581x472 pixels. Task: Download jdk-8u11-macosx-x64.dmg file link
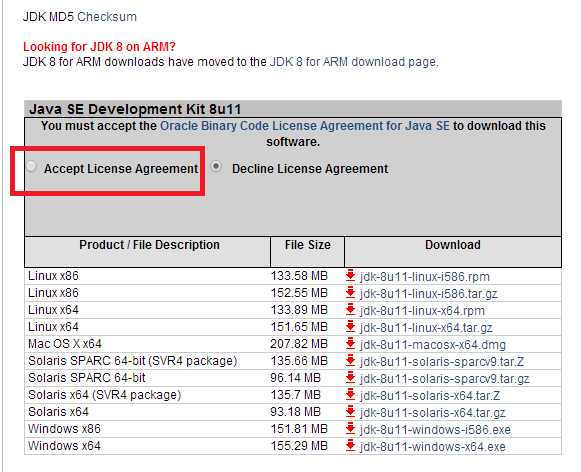click(x=433, y=345)
